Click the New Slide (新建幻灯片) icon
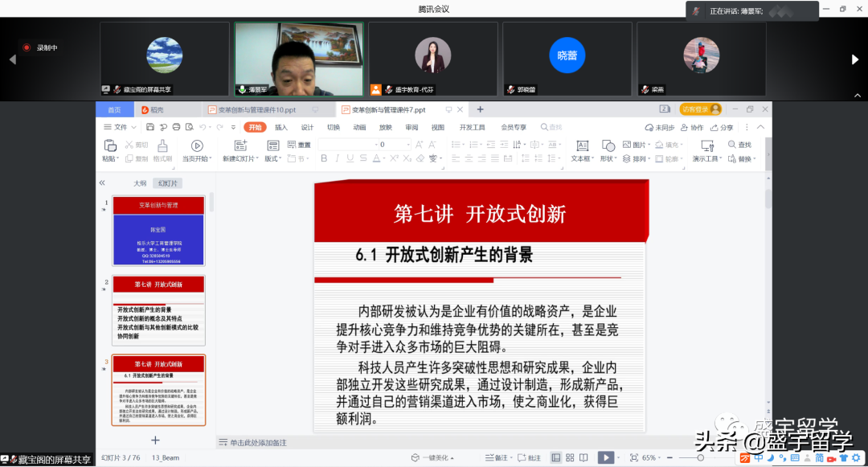 (x=239, y=146)
